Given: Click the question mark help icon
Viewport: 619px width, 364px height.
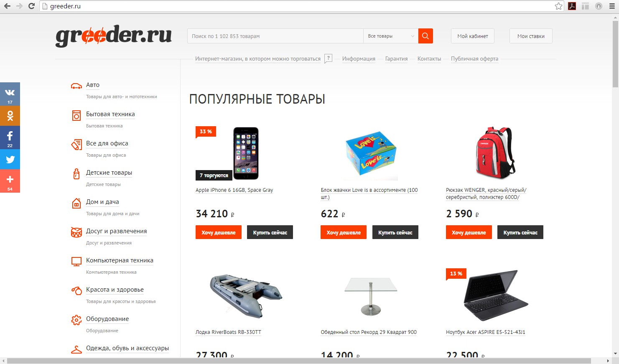Looking at the screenshot, I should coord(329,59).
